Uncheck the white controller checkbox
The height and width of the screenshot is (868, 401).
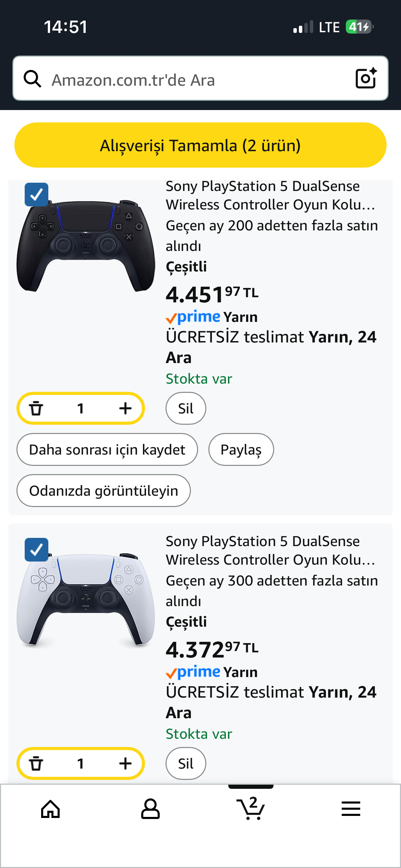tap(37, 550)
